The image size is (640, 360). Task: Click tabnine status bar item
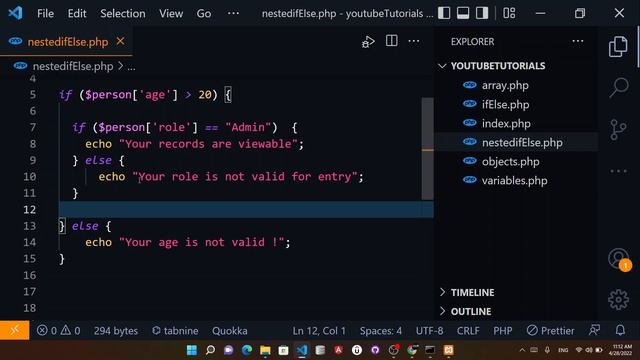click(175, 331)
